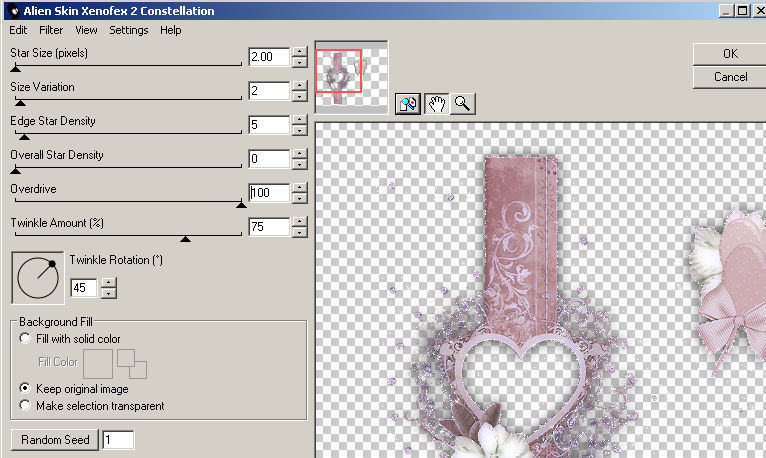Click the Size Variation value field
Image resolution: width=766 pixels, height=458 pixels.
tap(269, 91)
